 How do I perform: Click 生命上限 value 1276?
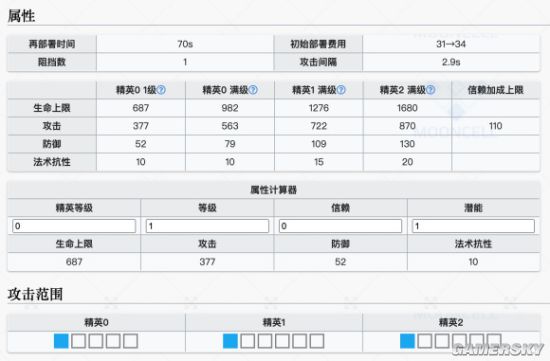tap(318, 108)
